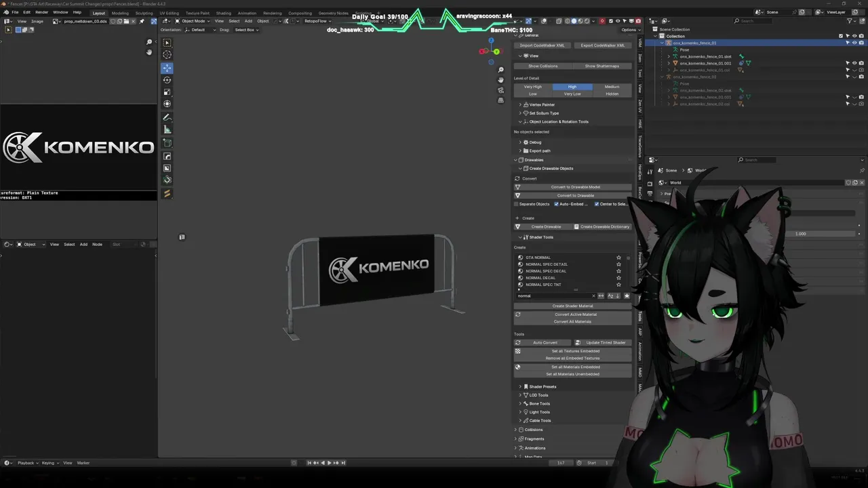Select the Transform tool in viewport toolbar

click(167, 104)
